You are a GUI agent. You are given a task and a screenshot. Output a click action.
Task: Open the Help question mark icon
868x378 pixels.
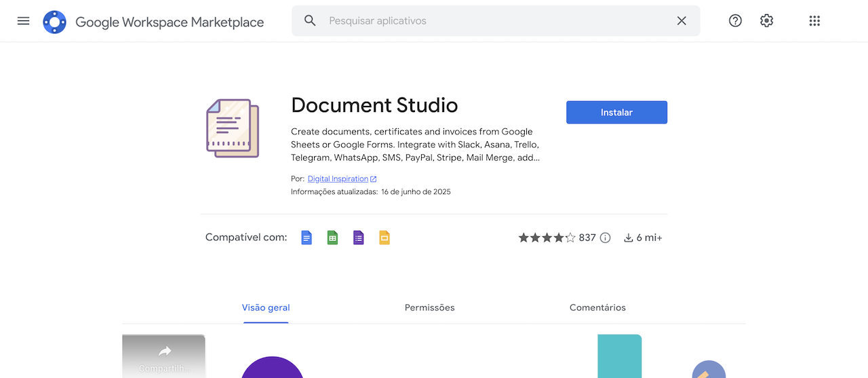[735, 21]
